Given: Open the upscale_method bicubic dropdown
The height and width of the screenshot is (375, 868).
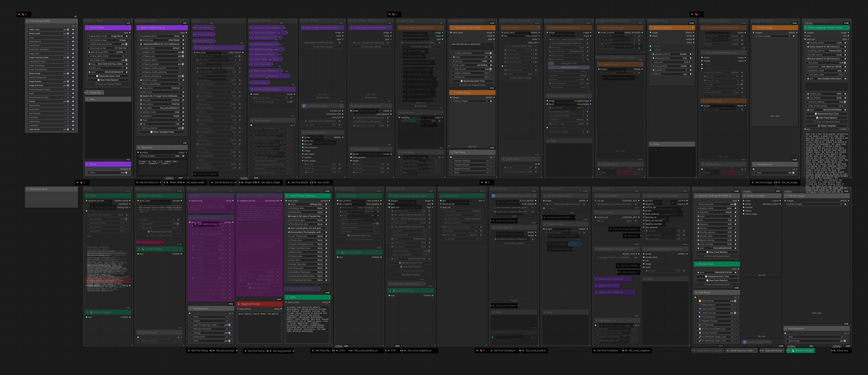Looking at the screenshot, I should pyautogui.click(x=672, y=54).
